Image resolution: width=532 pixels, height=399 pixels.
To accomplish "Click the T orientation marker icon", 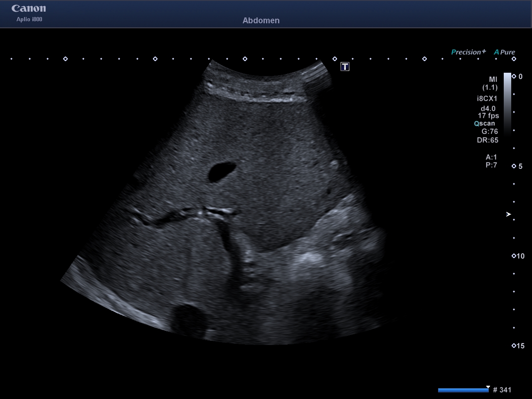I will click(345, 66).
